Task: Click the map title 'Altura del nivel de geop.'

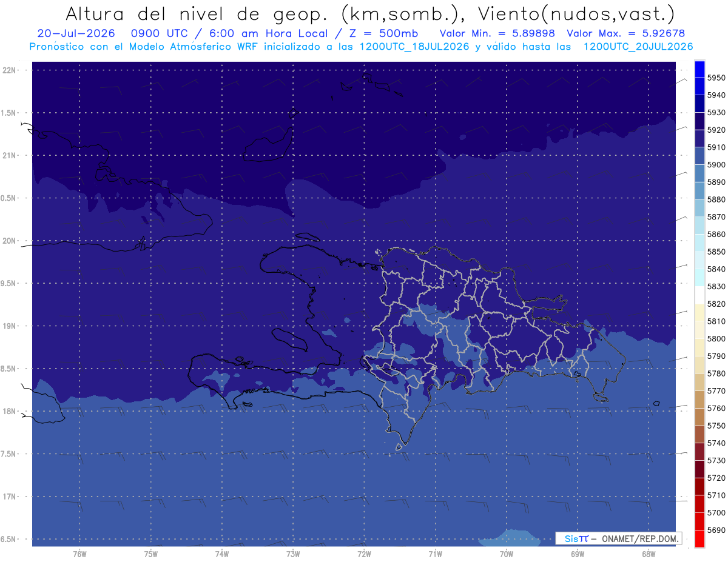Action: pyautogui.click(x=197, y=13)
